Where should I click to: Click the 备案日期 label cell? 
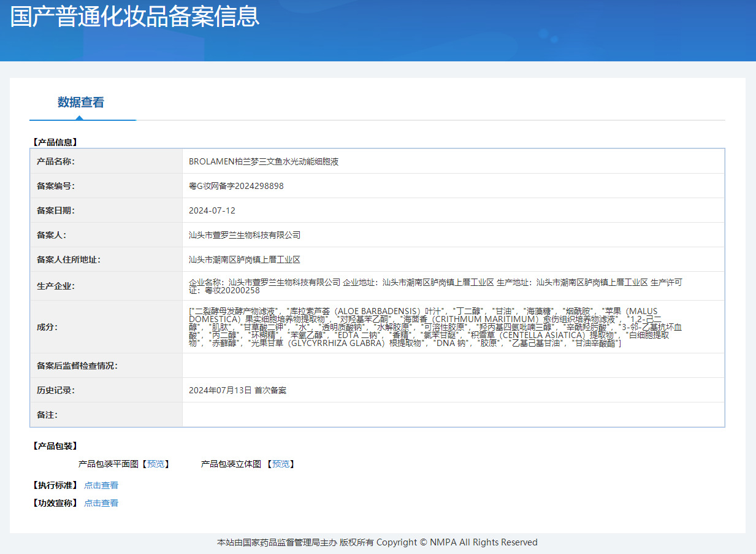(x=106, y=210)
